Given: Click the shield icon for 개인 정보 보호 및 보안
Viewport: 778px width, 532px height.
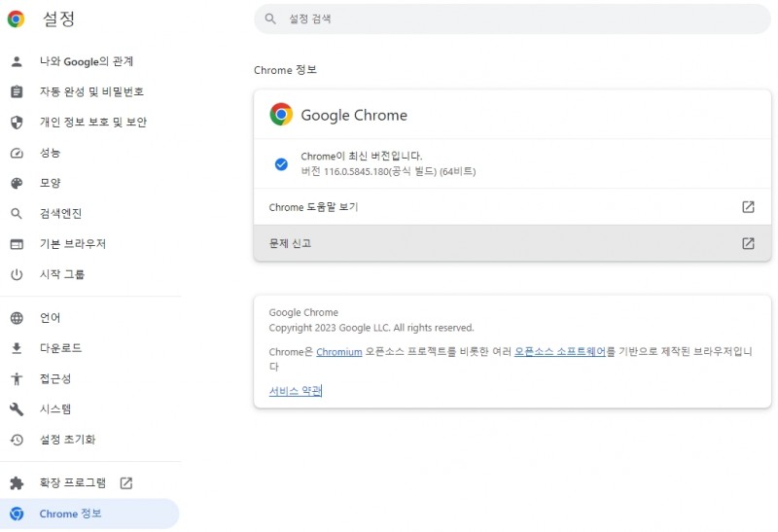Looking at the screenshot, I should (17, 123).
